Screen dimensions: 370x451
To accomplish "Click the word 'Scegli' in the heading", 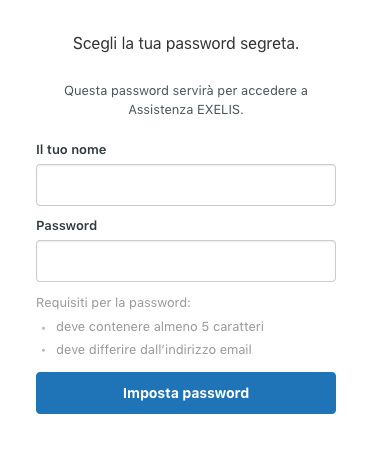I will tap(95, 44).
